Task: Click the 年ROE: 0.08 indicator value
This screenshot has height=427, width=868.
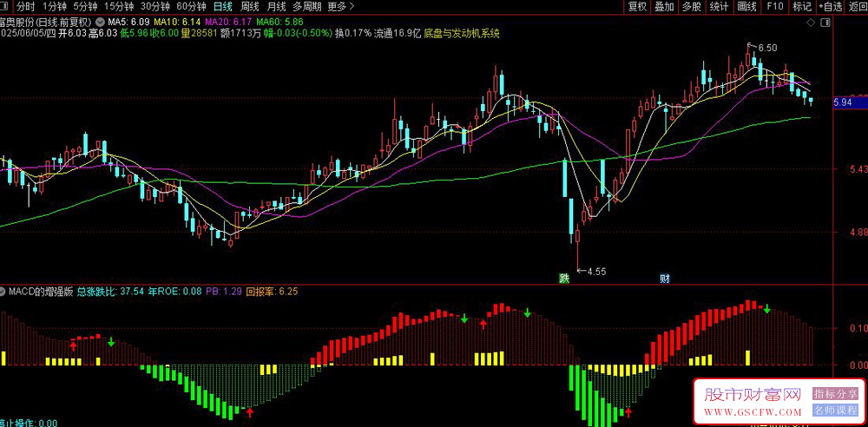Action: tap(176, 291)
